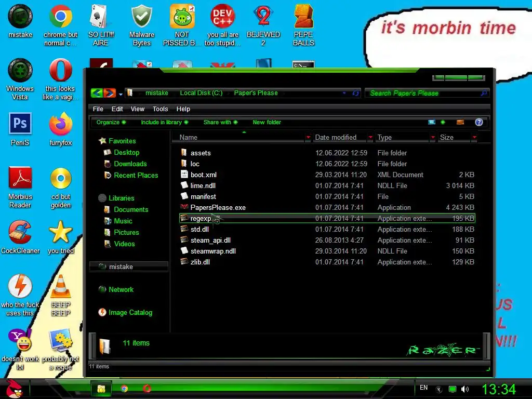This screenshot has height=399, width=532.
Task: Open the volume speaker tray icon
Action: [465, 389]
